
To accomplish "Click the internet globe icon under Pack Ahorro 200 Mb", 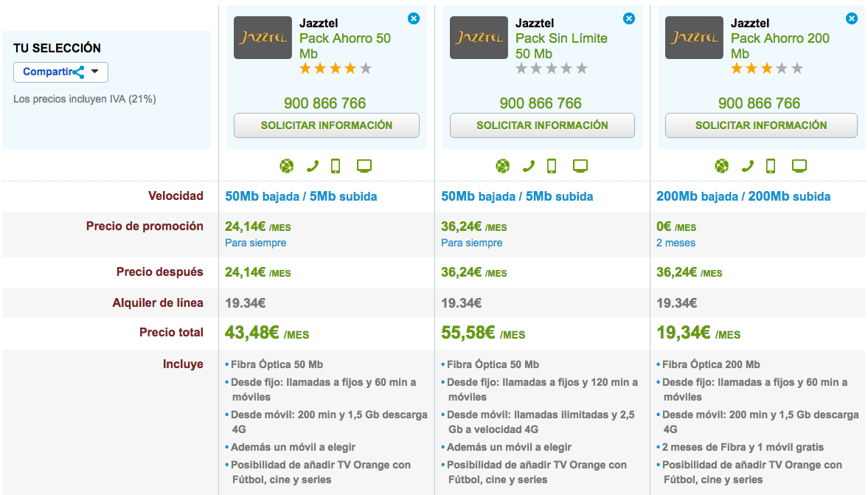I will (x=722, y=166).
